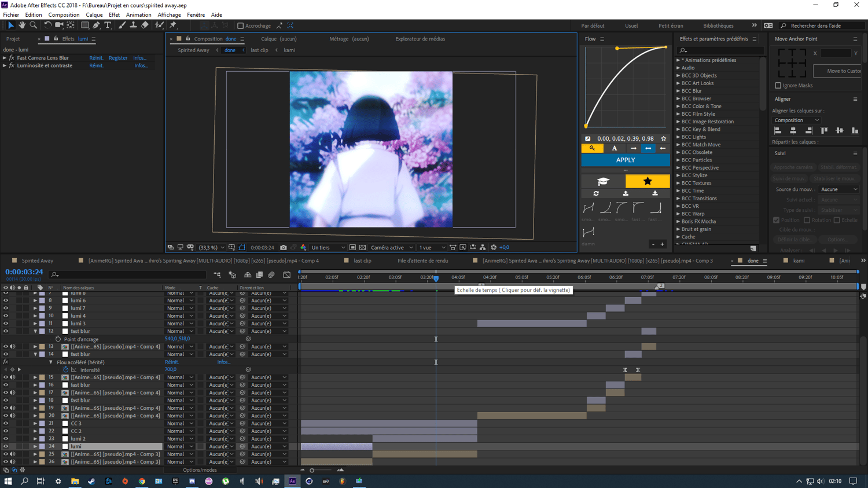Enable the Accrochage snapping checkbox
The image size is (868, 488).
pos(241,25)
